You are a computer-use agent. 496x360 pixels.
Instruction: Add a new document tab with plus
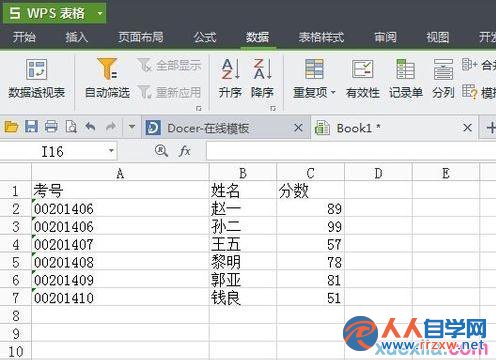click(491, 128)
